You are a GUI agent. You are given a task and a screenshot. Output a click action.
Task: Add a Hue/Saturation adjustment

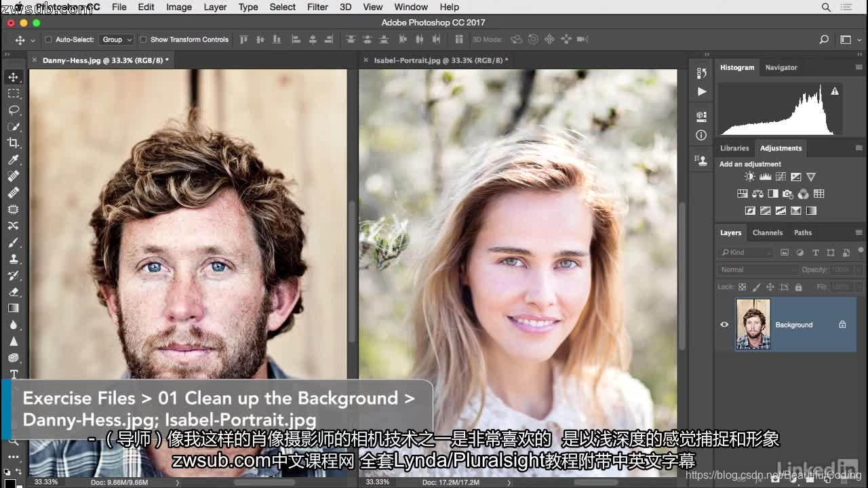click(743, 194)
